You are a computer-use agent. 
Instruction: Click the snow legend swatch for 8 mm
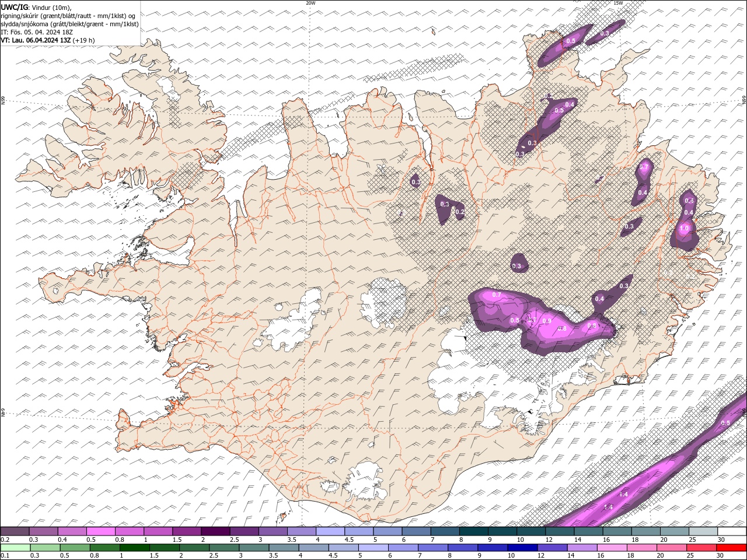pyautogui.click(x=474, y=531)
